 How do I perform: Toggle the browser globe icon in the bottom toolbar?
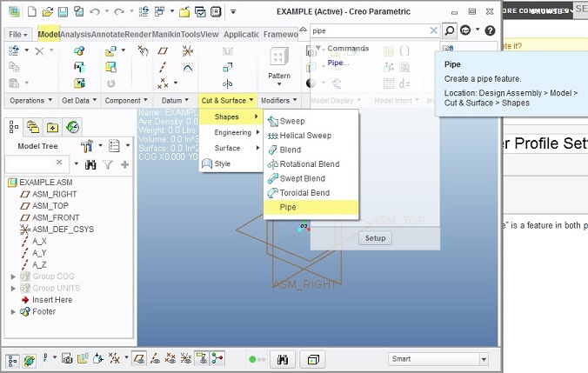(29, 361)
